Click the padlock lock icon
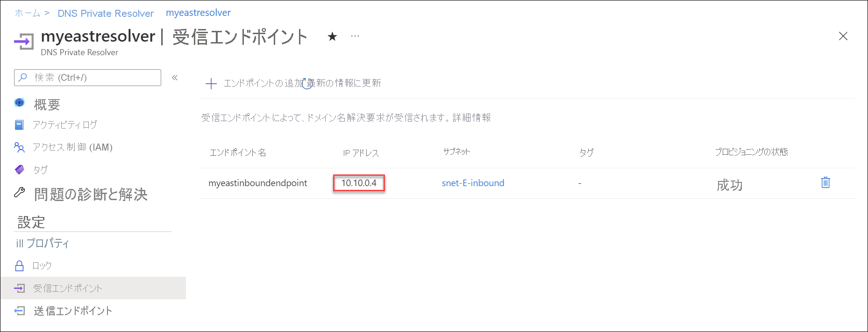868x332 pixels. (x=19, y=266)
